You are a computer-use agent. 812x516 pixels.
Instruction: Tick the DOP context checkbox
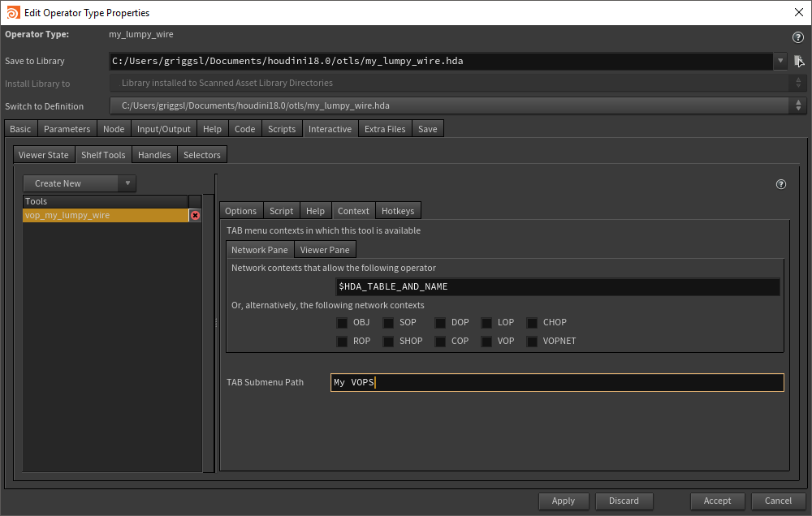(440, 323)
